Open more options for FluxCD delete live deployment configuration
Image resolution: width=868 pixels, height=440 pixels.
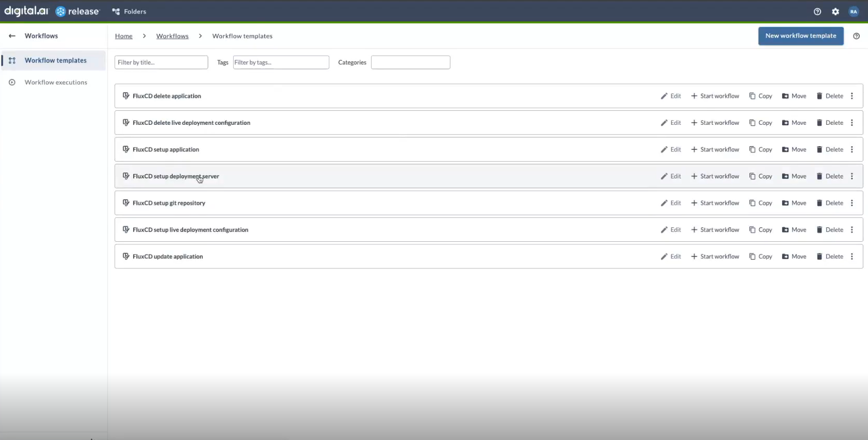[852, 123]
